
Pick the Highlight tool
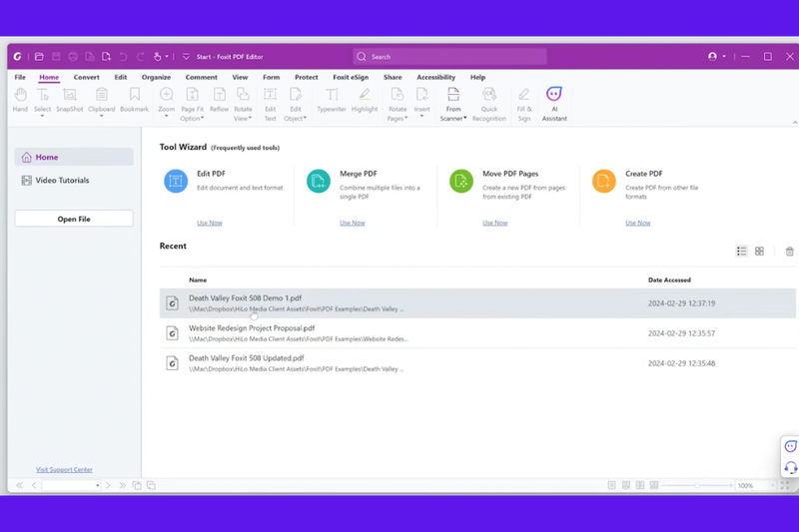[365, 99]
